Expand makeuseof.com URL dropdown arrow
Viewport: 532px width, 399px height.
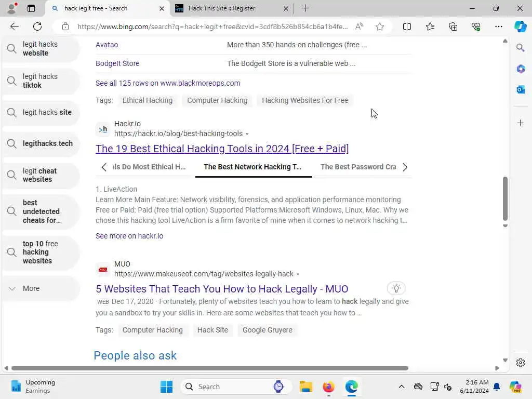click(298, 274)
